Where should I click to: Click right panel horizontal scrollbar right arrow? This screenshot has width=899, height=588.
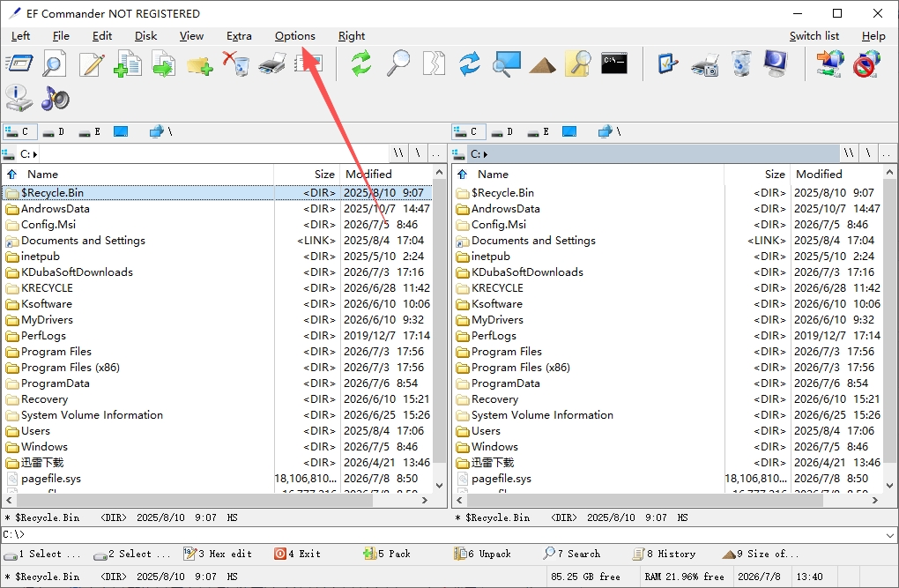(x=875, y=500)
